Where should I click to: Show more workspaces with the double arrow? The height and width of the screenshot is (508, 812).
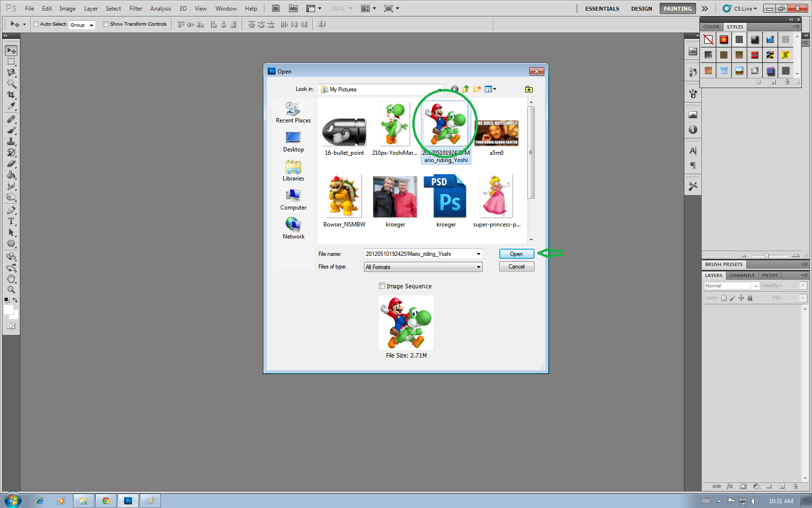(x=705, y=8)
